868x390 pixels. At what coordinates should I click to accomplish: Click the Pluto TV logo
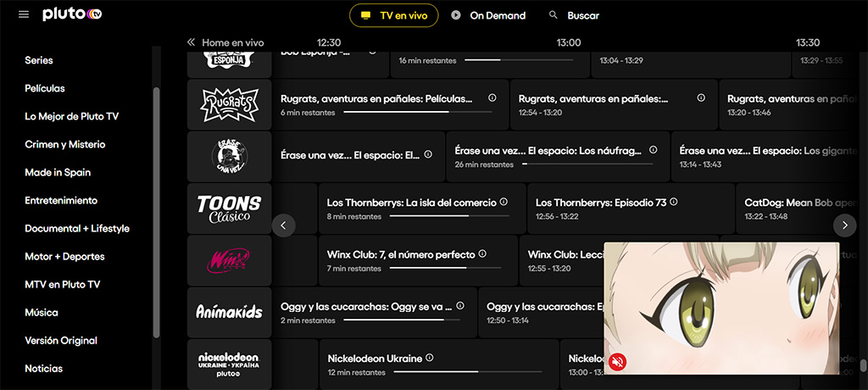72,14
